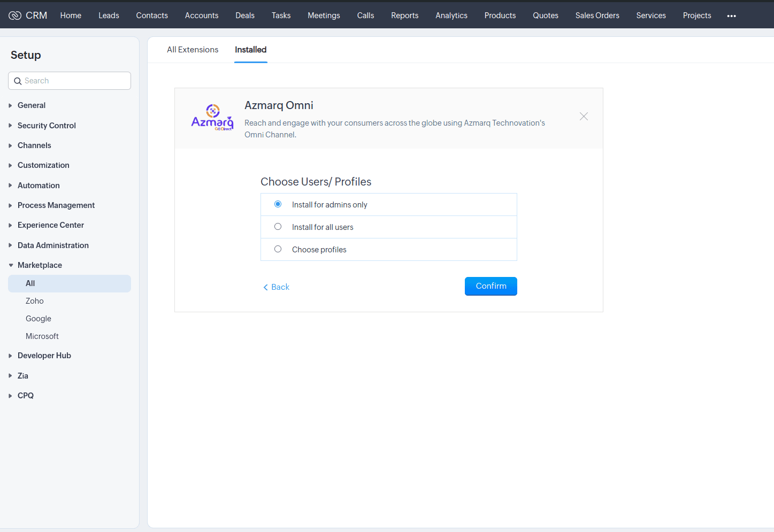Focus the Setup search field
The image size is (774, 532).
point(70,81)
